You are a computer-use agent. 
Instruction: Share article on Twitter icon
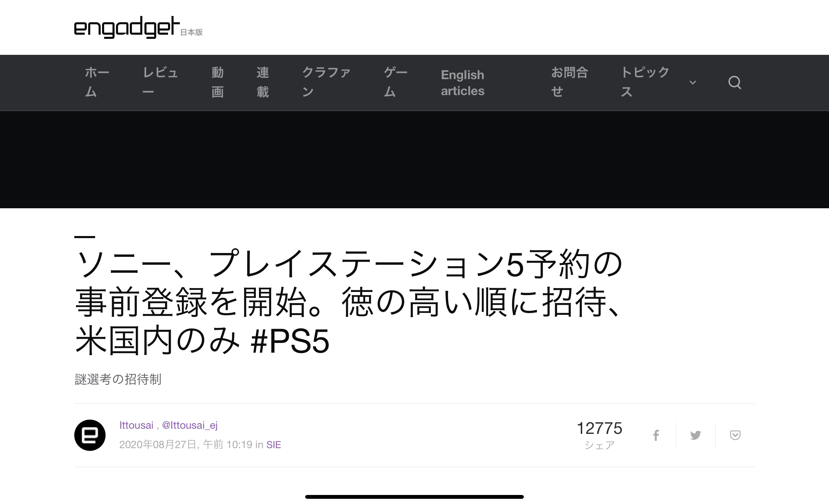[695, 435]
